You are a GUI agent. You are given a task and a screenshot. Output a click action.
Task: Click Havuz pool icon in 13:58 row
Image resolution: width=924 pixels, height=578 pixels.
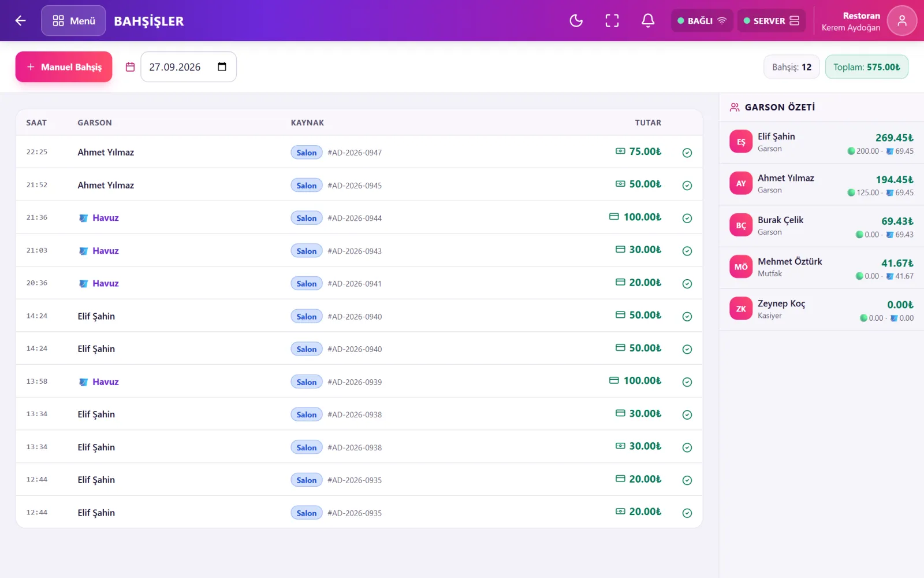83,382
